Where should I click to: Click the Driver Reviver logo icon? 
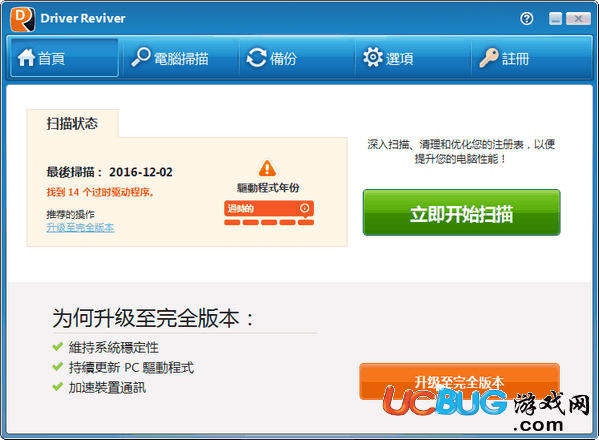click(x=23, y=19)
